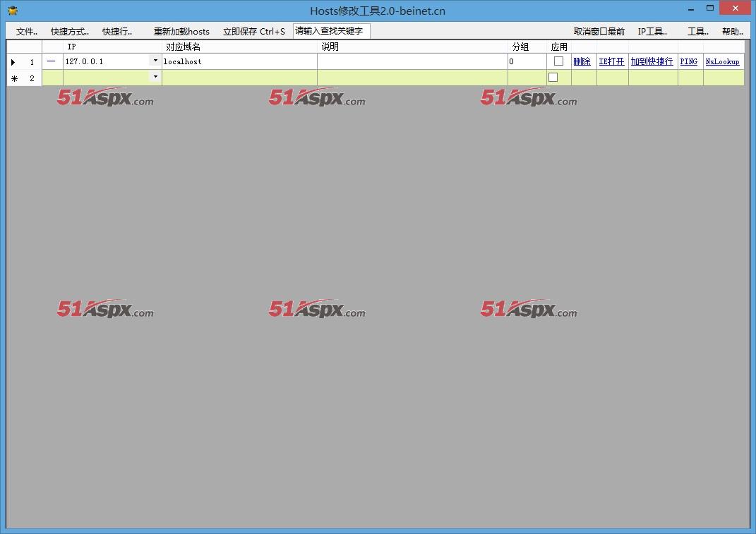The image size is (756, 534).
Task: Click the new row asterisk indicator
Action: tap(14, 78)
